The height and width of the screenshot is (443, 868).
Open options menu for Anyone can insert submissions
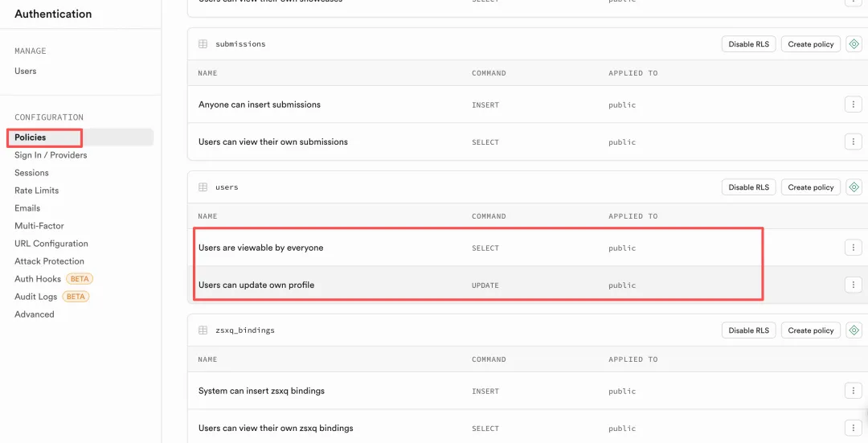tap(853, 105)
